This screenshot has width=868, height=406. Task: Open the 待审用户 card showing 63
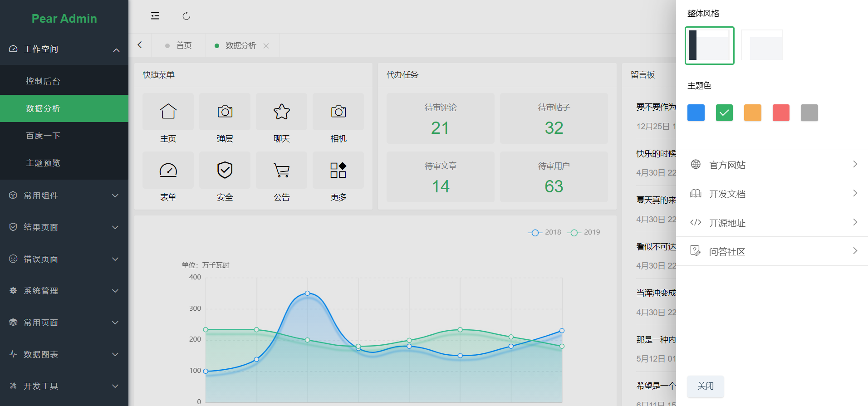(x=554, y=177)
